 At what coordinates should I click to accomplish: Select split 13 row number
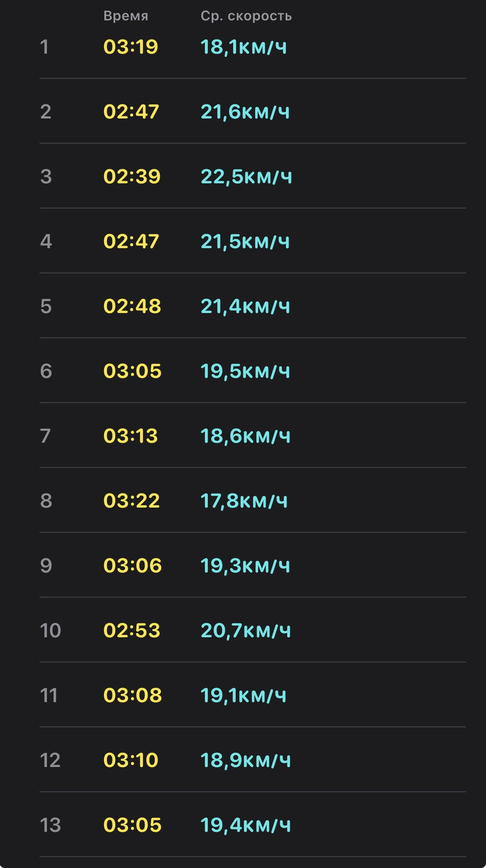coord(50,825)
